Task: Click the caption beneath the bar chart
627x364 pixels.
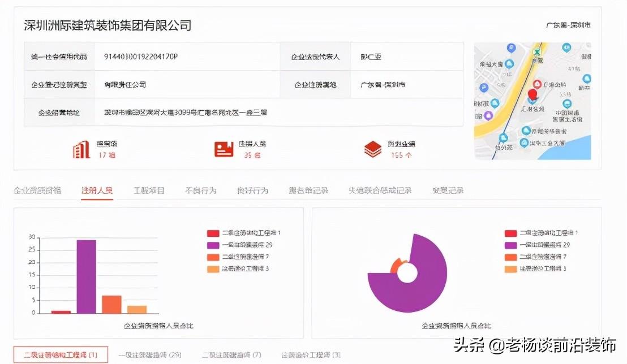Action: pos(158,326)
